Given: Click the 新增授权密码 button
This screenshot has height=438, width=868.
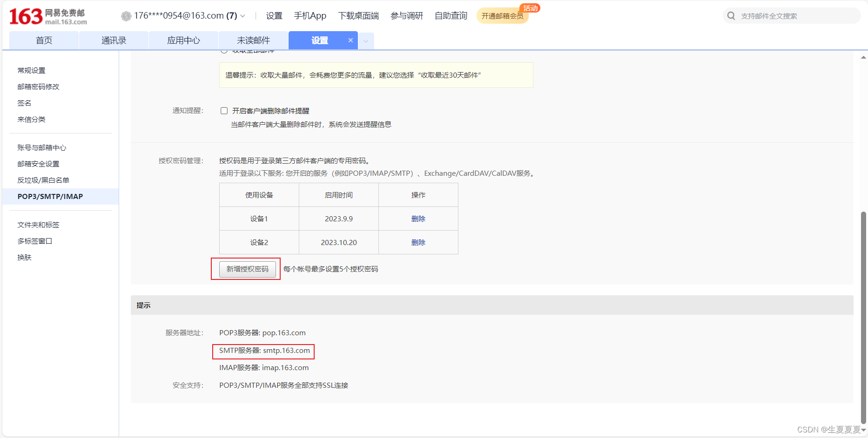Looking at the screenshot, I should 248,269.
